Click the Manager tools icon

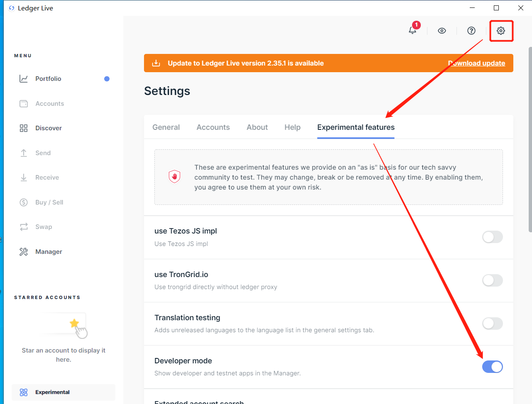point(24,252)
